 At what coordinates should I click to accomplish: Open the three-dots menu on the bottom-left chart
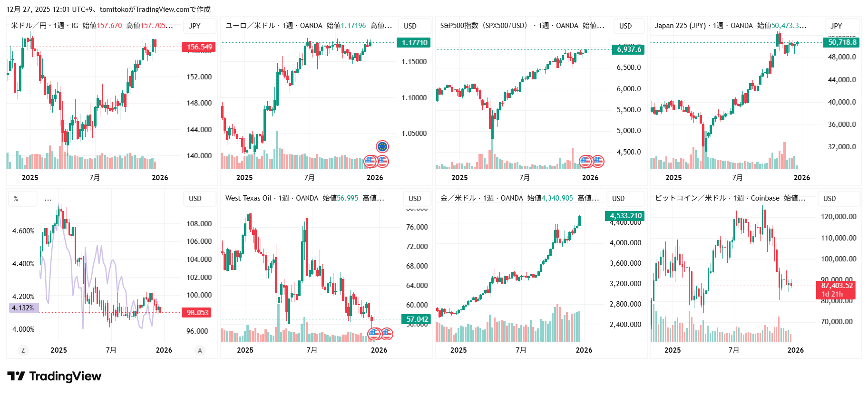pos(48,199)
